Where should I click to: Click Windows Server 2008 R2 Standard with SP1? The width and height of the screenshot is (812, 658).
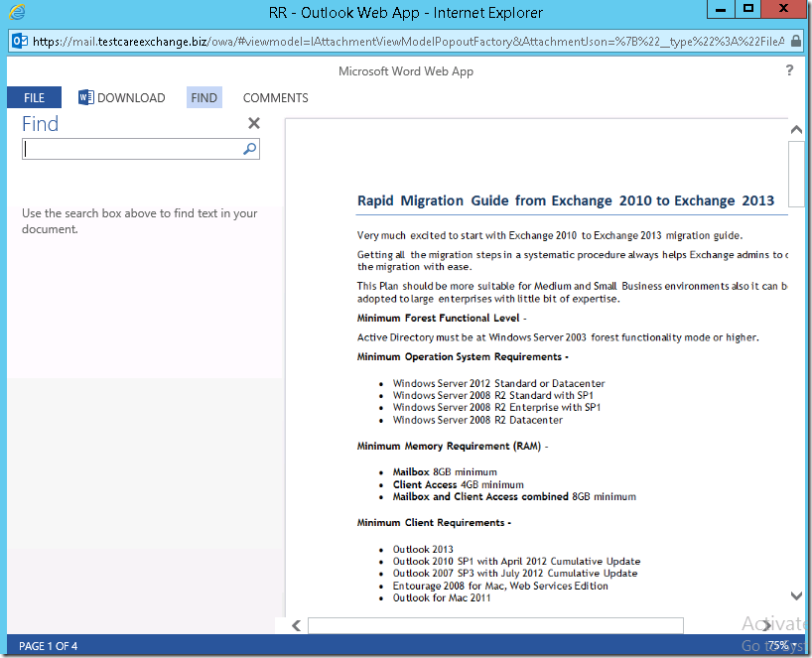coord(493,396)
